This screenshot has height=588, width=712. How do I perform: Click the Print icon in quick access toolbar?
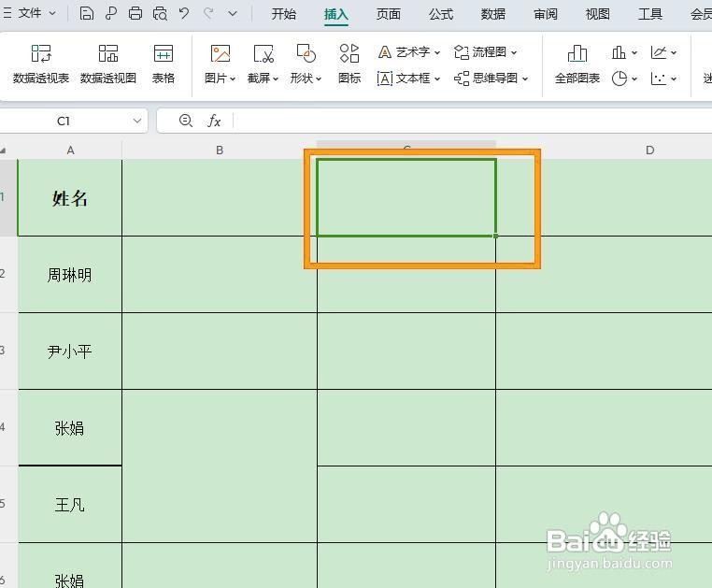pyautogui.click(x=135, y=13)
